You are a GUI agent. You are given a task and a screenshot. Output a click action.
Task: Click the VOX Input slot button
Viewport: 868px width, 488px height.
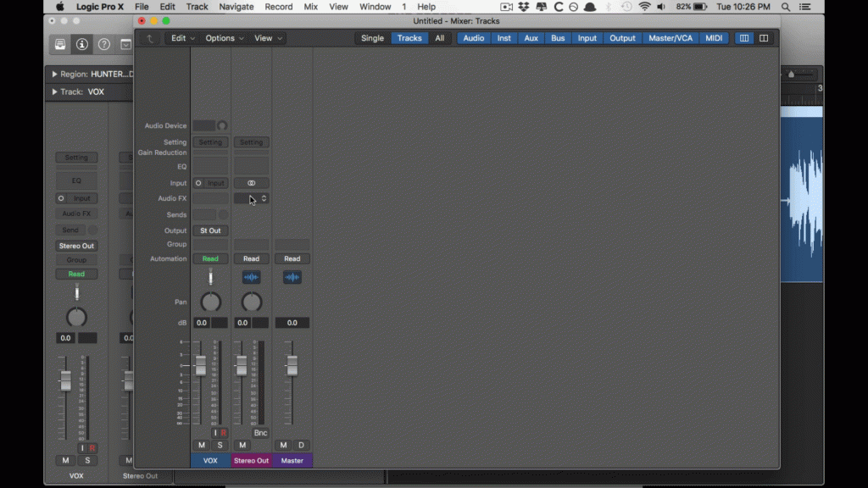pyautogui.click(x=216, y=183)
